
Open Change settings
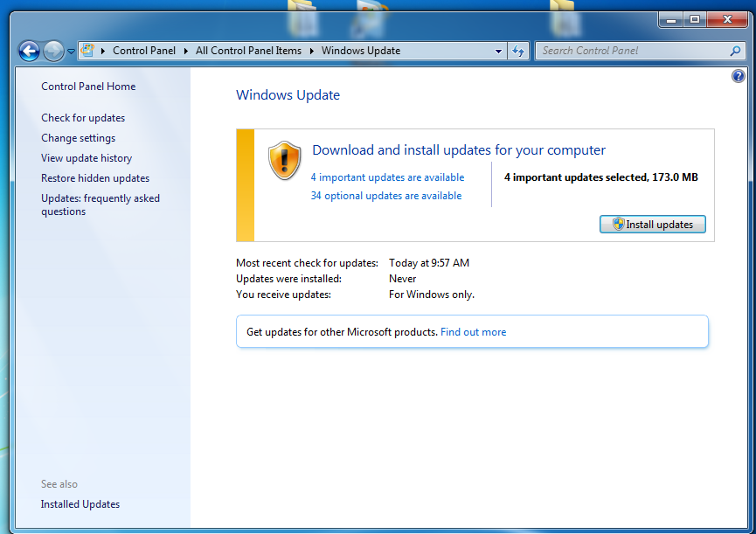[x=78, y=138]
